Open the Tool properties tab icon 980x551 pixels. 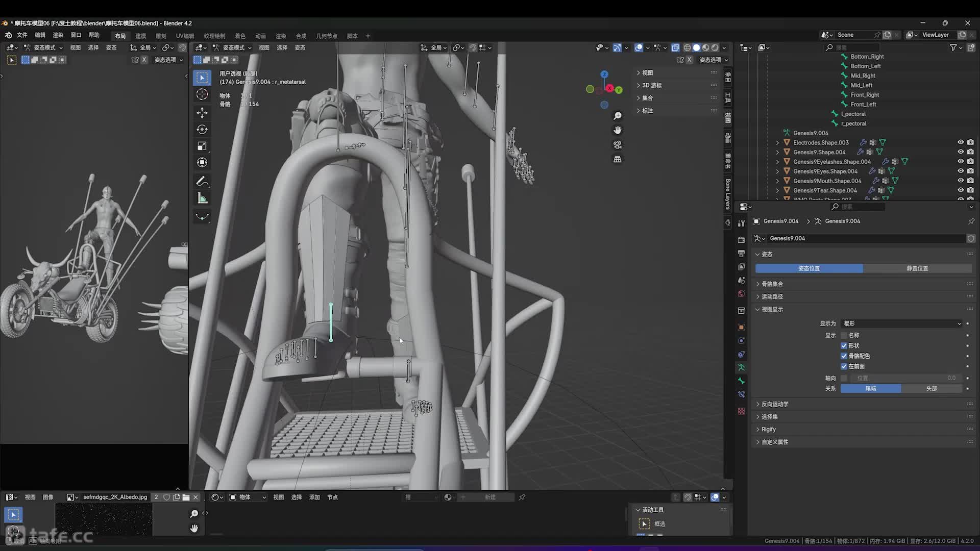[x=741, y=223]
